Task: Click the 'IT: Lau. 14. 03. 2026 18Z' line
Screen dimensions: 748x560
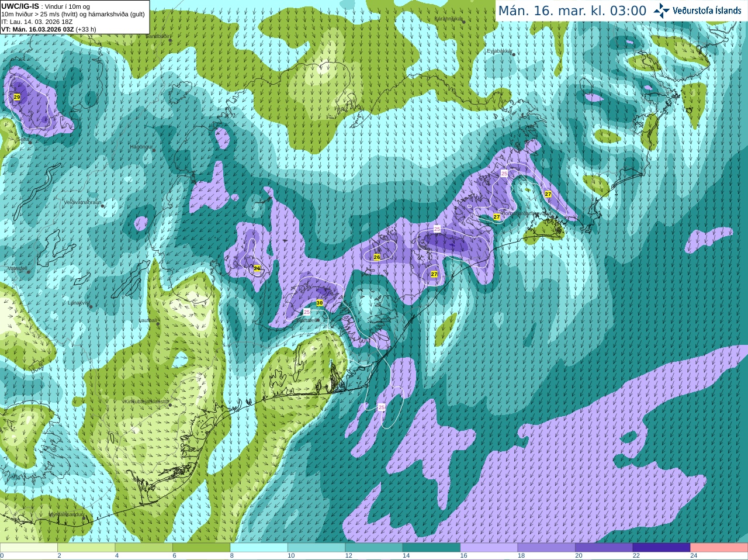Action: pyautogui.click(x=37, y=22)
